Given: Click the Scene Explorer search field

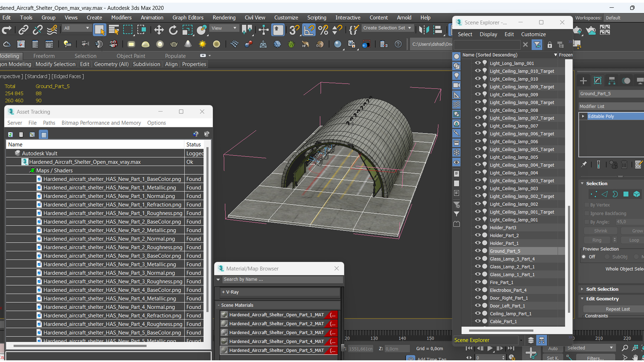Looking at the screenshot, I should [x=487, y=45].
